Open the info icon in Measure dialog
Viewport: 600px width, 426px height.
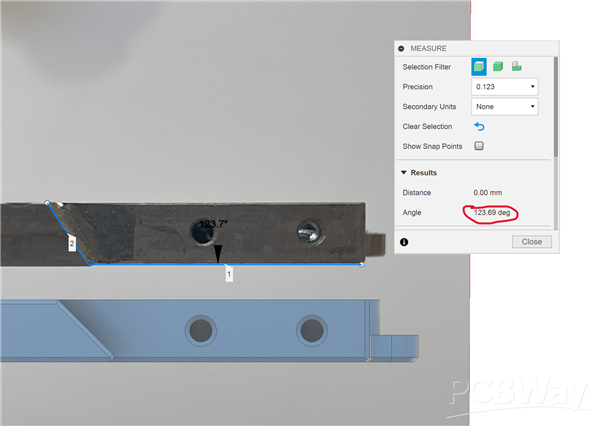pos(404,242)
